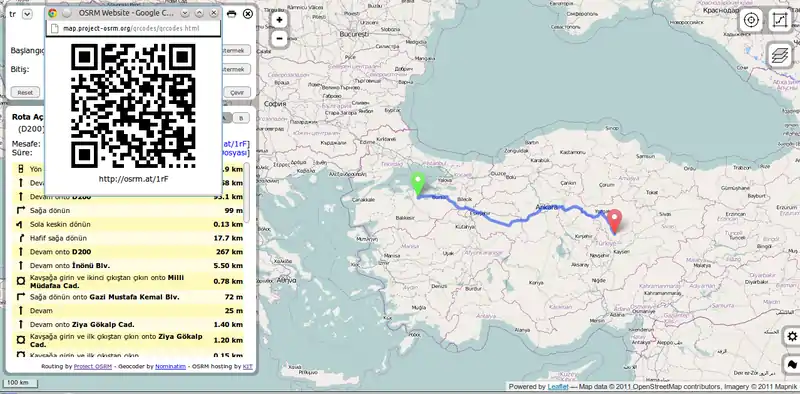Click the 17.7 km distance value
Screen dimensions: 800x394
229,238
